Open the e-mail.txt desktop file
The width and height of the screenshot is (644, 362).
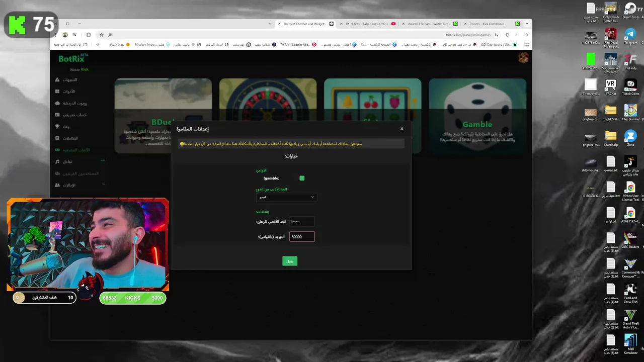click(611, 164)
